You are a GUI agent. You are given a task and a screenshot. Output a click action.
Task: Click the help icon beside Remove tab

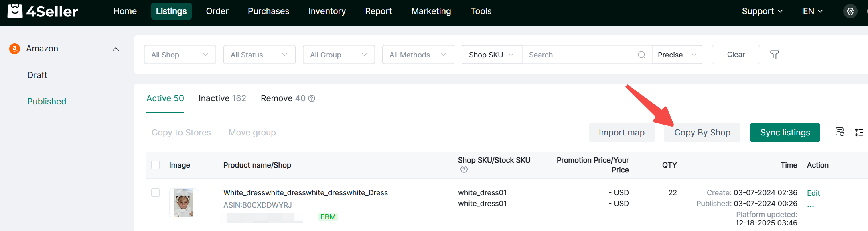click(x=312, y=98)
